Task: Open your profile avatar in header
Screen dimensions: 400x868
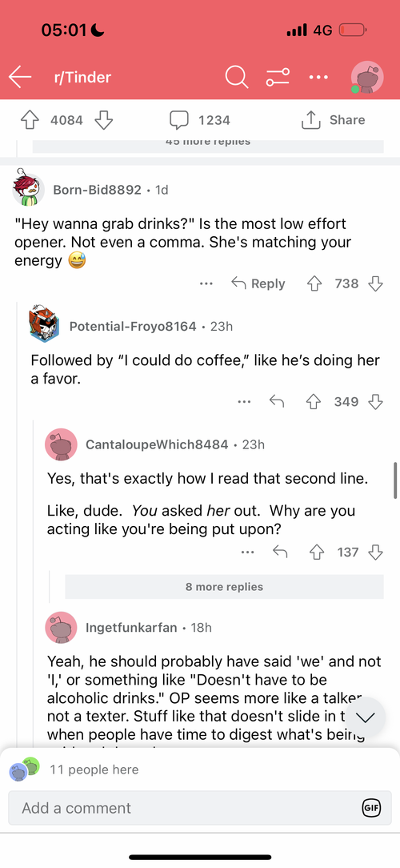Action: tap(367, 77)
